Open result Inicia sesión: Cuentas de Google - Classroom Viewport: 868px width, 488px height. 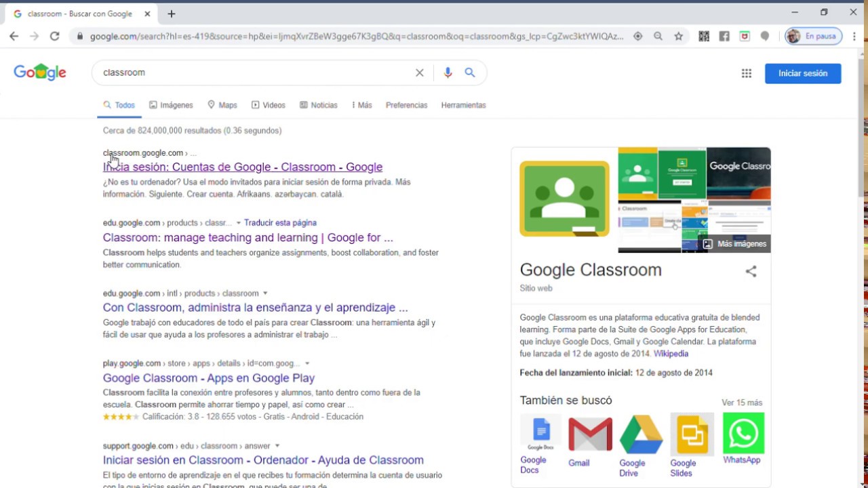pyautogui.click(x=243, y=167)
